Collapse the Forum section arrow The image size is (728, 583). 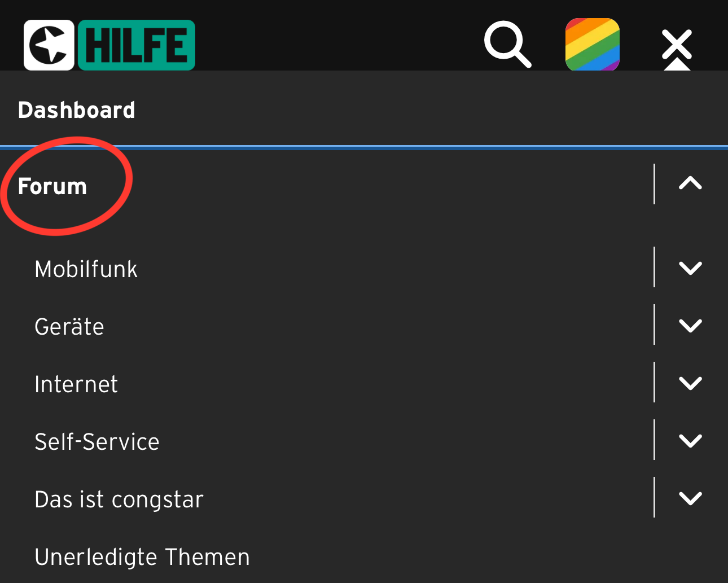690,183
